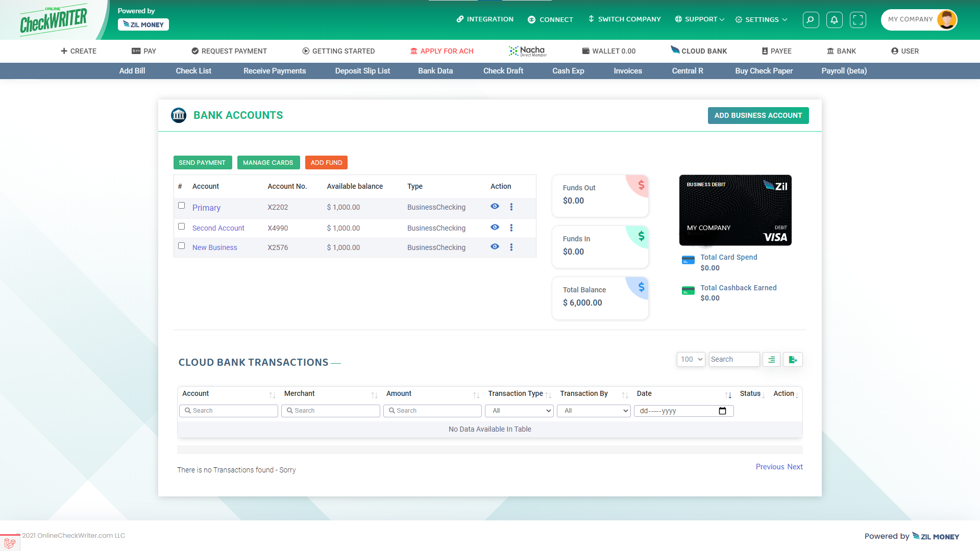980x551 pixels.
Task: Click the notifications bell icon
Action: tap(834, 20)
